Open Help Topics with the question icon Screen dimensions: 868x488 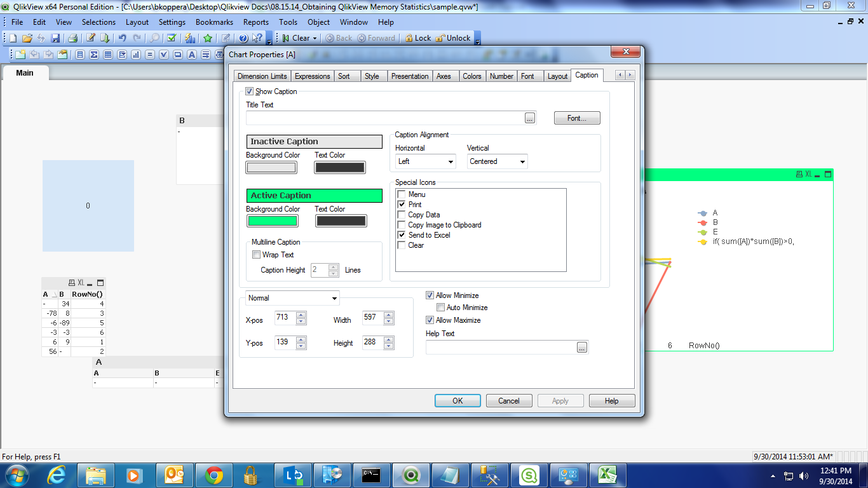tap(243, 38)
